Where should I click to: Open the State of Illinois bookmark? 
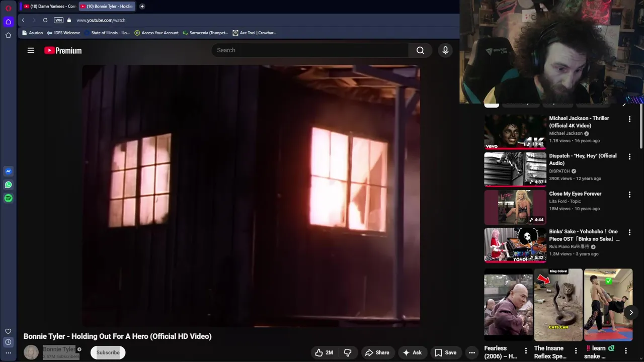tap(107, 33)
